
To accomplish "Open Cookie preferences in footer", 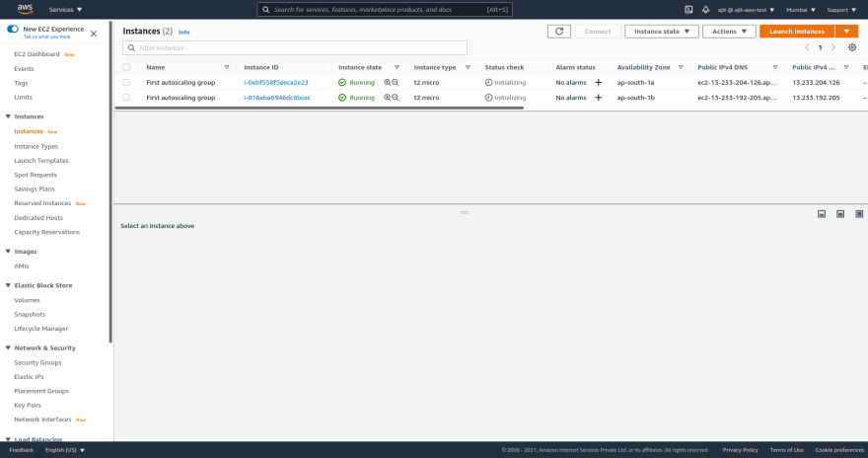I will tap(839, 450).
